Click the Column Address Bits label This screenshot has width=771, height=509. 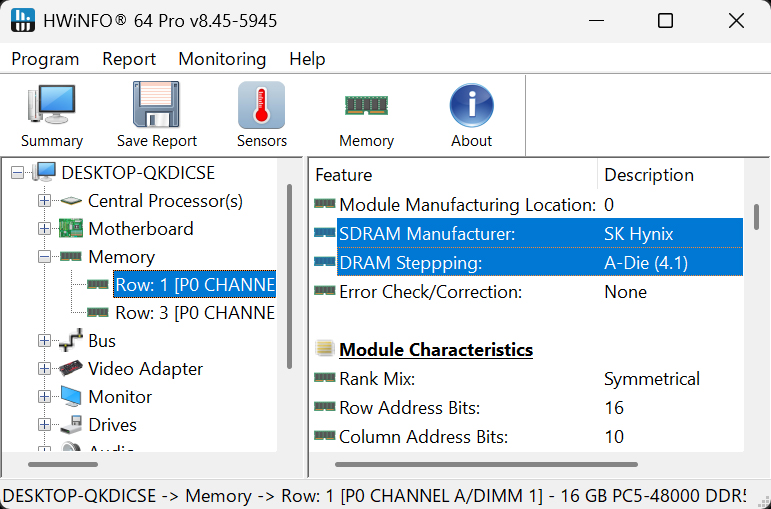point(423,437)
